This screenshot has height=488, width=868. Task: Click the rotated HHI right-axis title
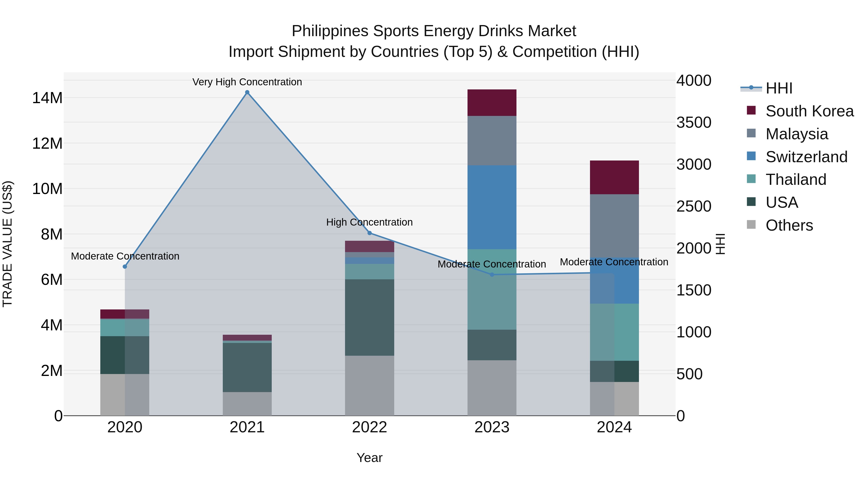pos(720,244)
